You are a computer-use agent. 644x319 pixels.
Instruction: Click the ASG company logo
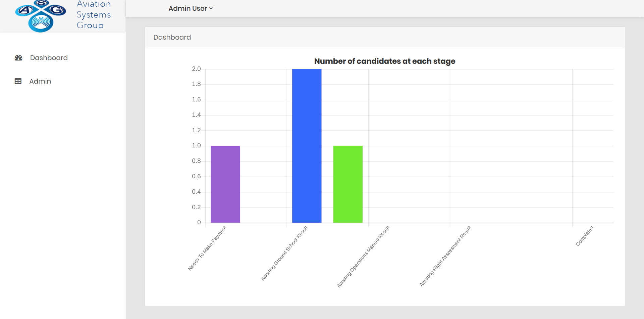[x=41, y=16]
